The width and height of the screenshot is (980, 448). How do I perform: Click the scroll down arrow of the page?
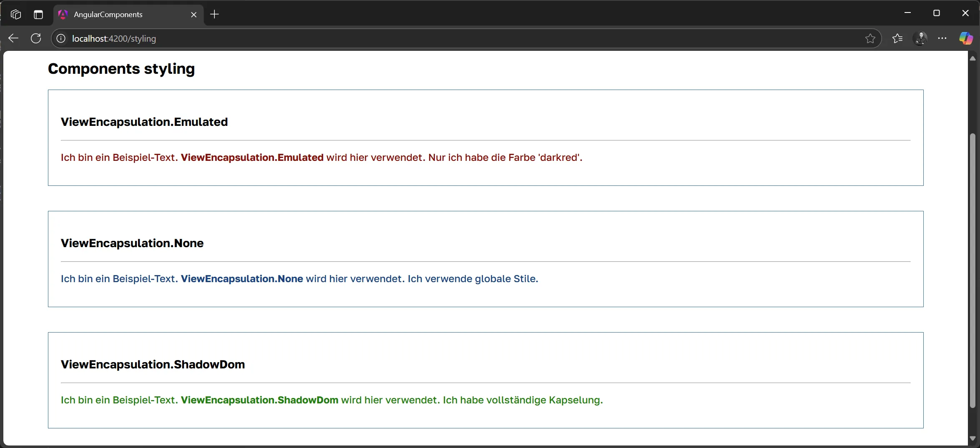[x=972, y=438]
